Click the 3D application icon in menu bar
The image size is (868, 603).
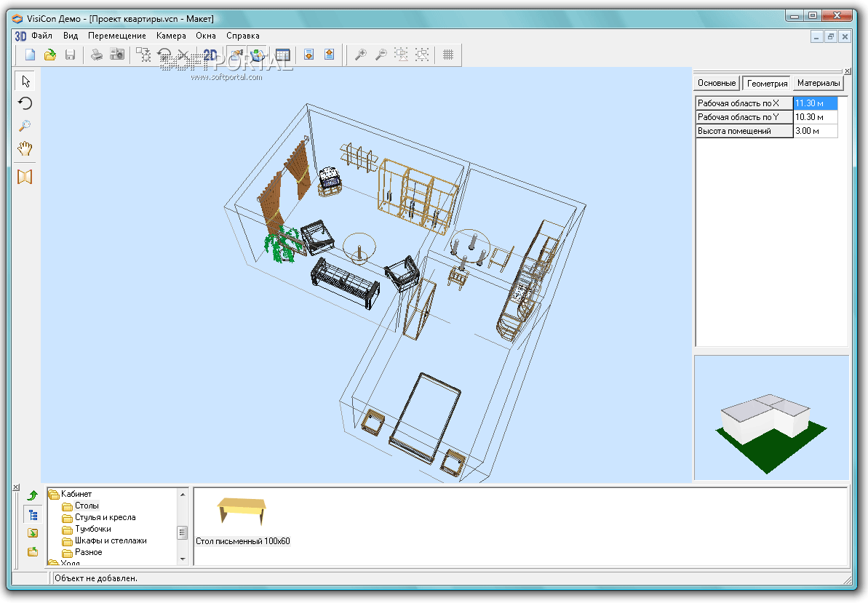20,36
